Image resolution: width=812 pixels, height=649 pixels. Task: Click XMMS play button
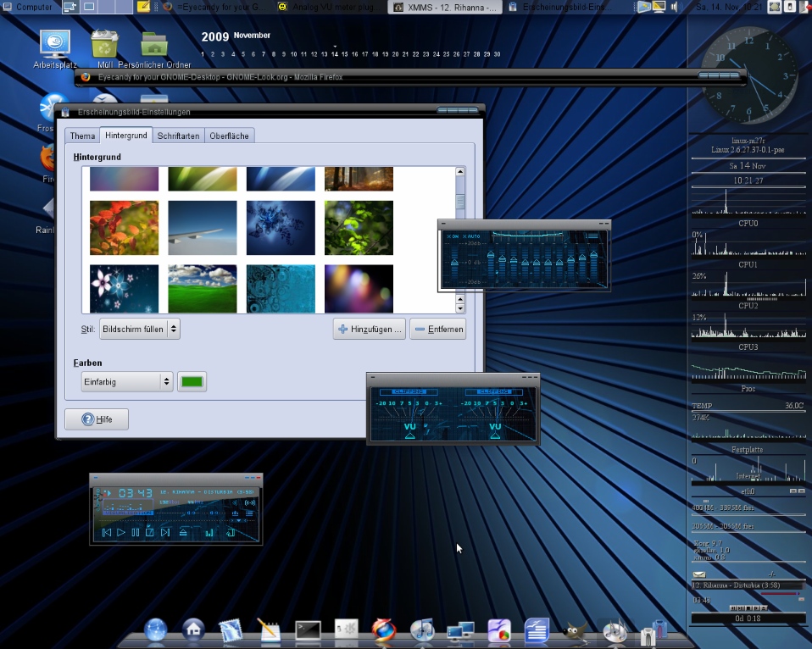pos(120,533)
